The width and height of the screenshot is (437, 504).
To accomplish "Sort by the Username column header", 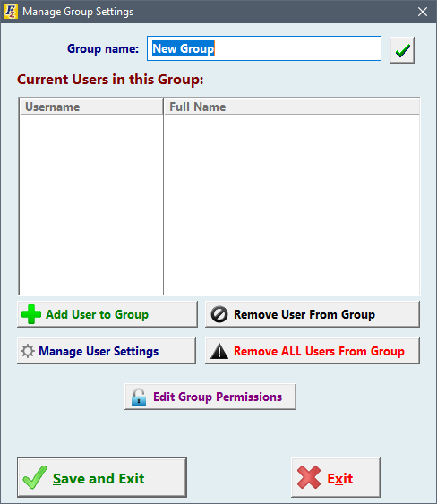I will (91, 107).
